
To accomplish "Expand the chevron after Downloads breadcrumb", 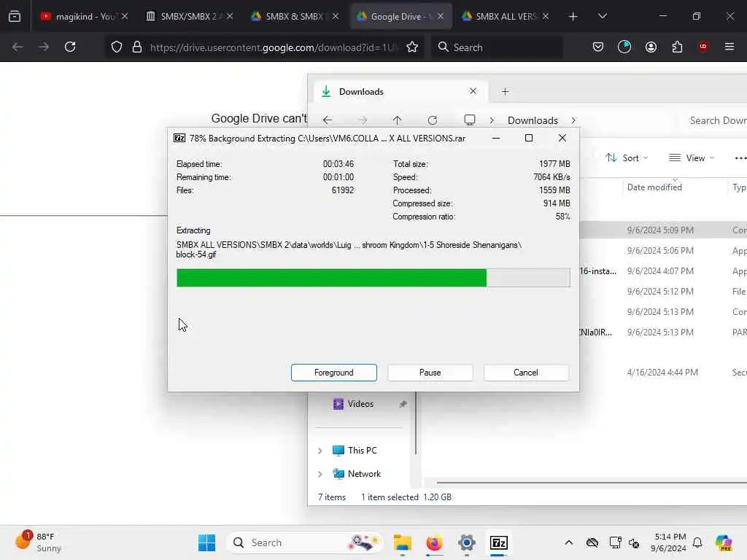I will tap(573, 120).
